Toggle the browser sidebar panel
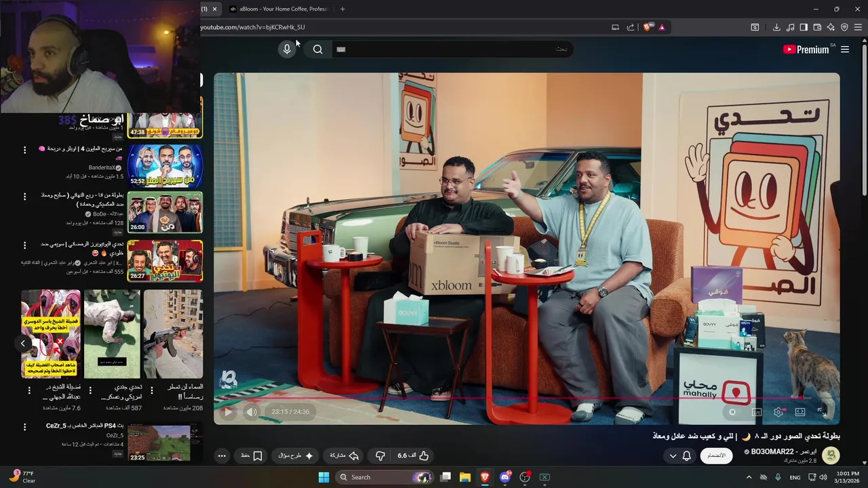 pos(804,27)
